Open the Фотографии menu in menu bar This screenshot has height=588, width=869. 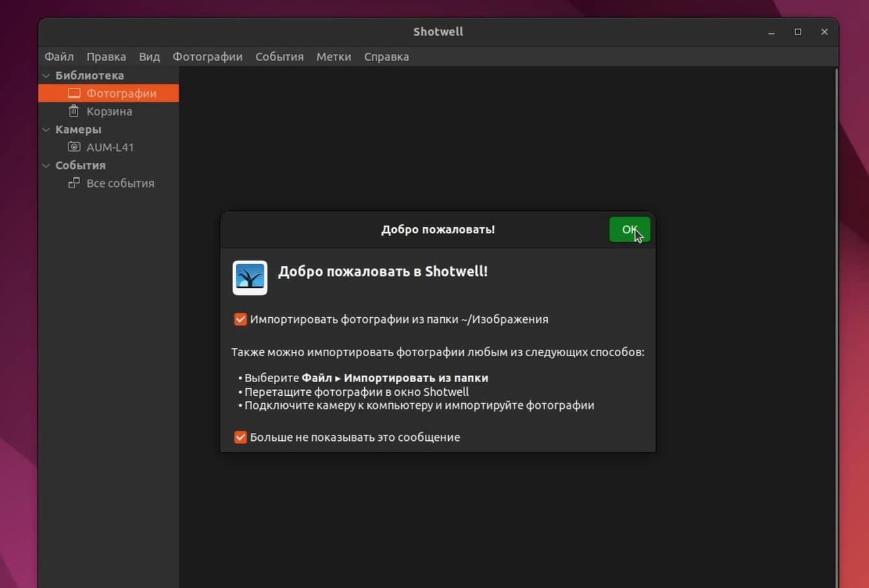pos(207,57)
